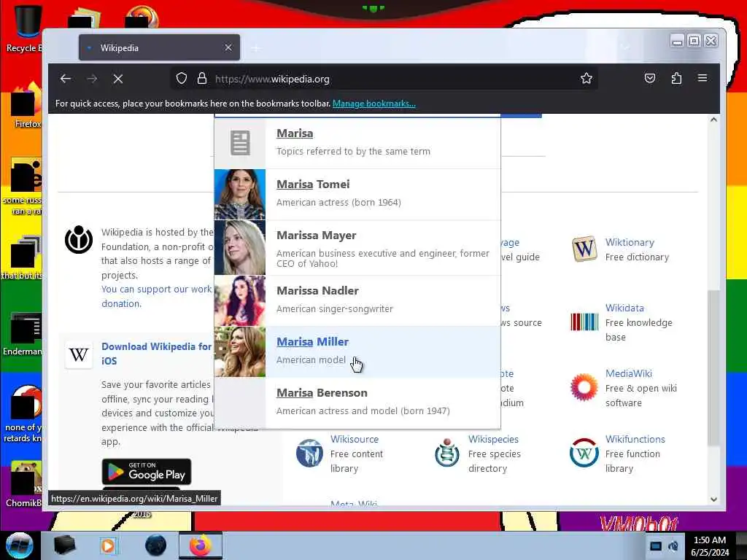The height and width of the screenshot is (560, 747).
Task: Click the page scrollbar up arrow
Action: tap(713, 120)
